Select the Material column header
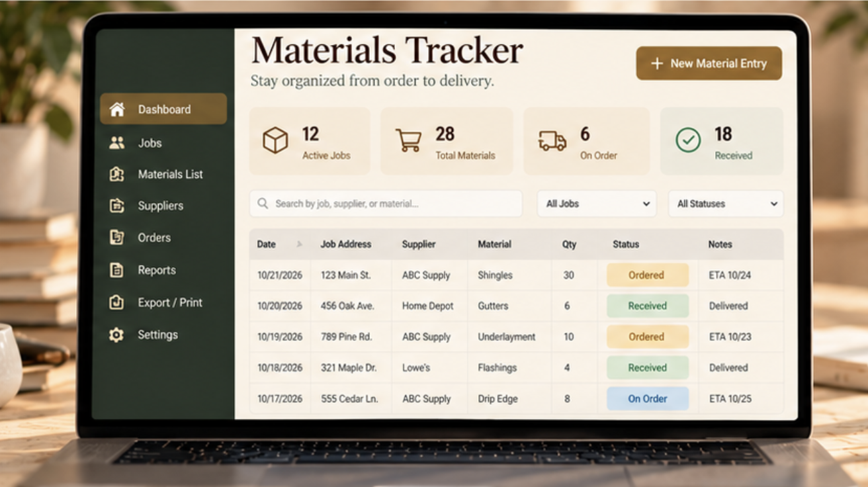Viewport: 868px width, 487px height. [495, 244]
